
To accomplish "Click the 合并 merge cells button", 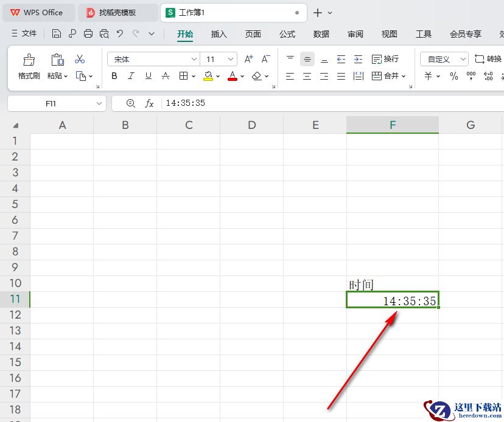I will pyautogui.click(x=385, y=76).
